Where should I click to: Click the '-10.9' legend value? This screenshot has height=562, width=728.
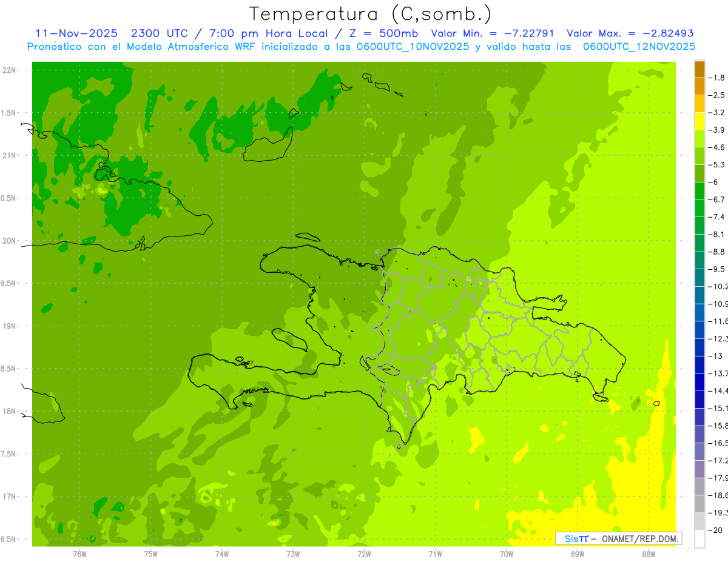(x=719, y=304)
